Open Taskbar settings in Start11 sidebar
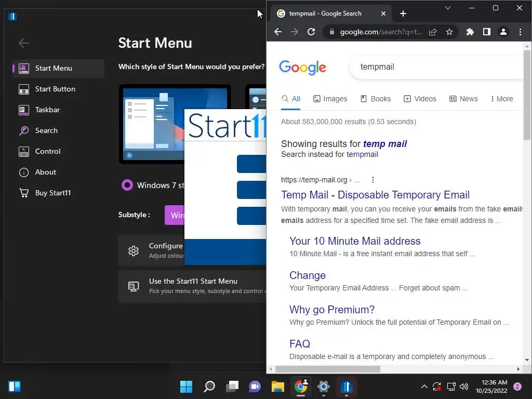532x399 pixels. tap(58, 110)
